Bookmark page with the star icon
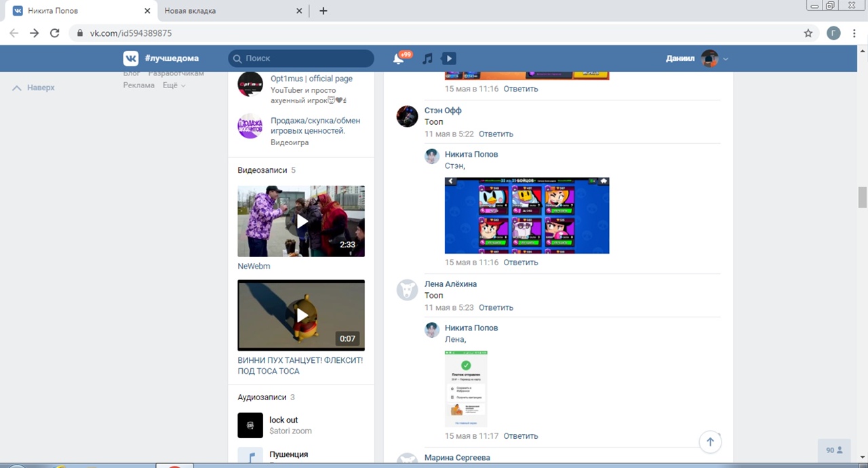 point(808,33)
